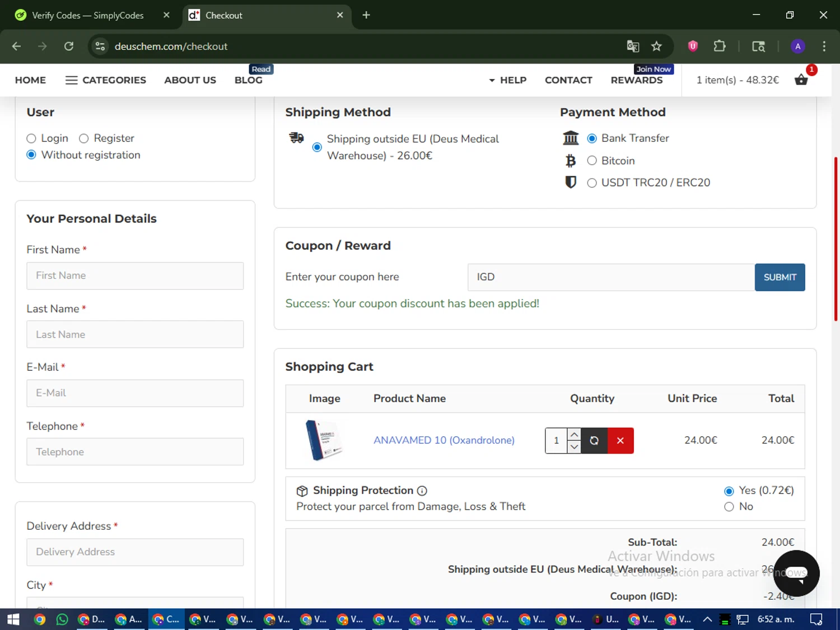Select Without registration option
840x630 pixels.
pyautogui.click(x=31, y=155)
